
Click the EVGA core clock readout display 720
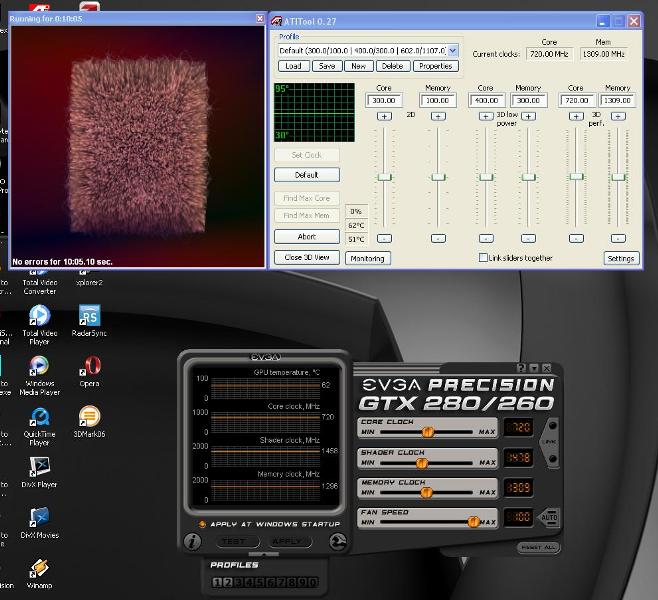tap(518, 428)
